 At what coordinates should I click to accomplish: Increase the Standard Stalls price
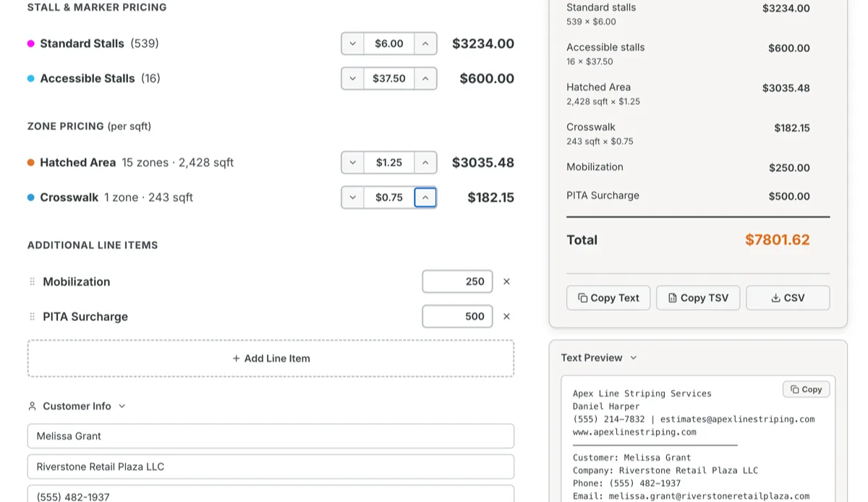click(x=425, y=43)
